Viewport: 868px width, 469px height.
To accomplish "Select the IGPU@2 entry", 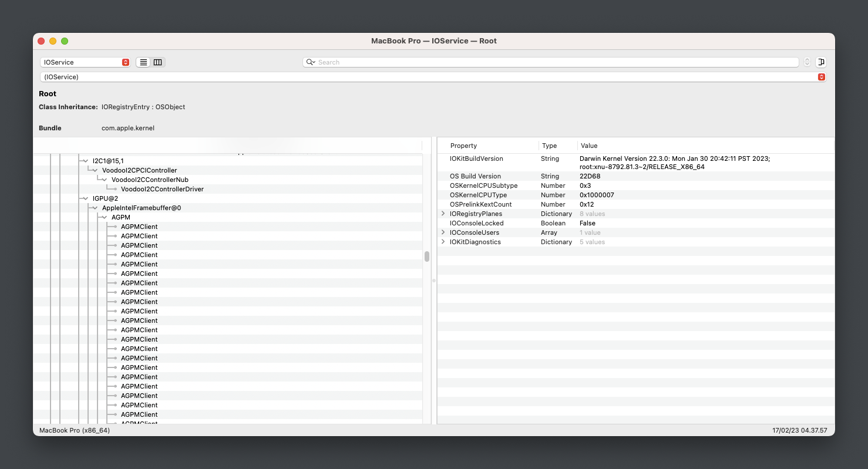I will [x=105, y=198].
